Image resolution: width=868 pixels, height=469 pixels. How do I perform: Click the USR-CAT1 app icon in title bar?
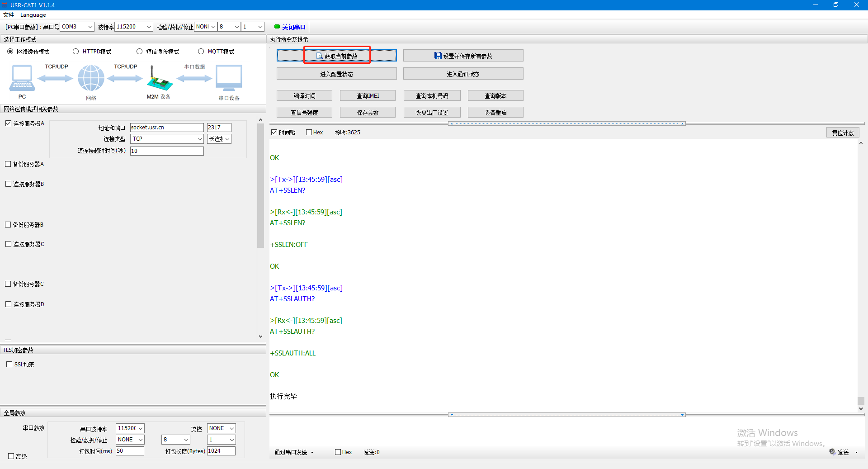pyautogui.click(x=5, y=5)
